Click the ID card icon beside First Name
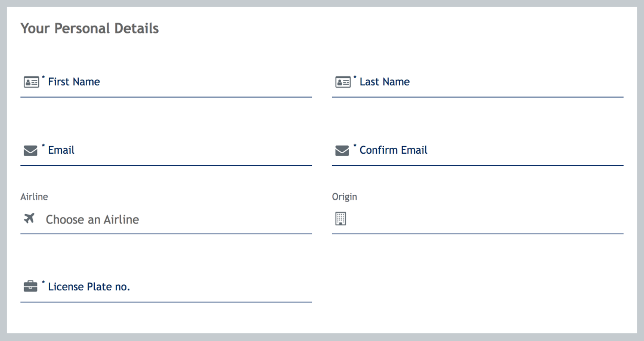The height and width of the screenshot is (341, 644). tap(31, 82)
